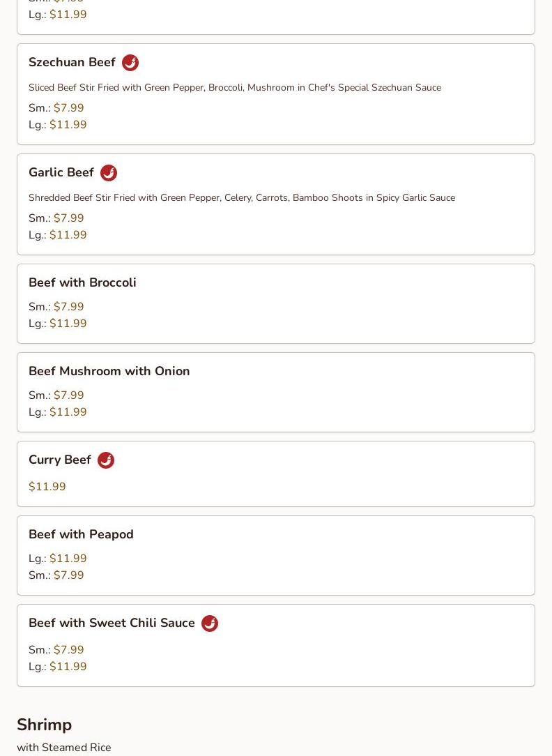Select Sm. $7.99 under Beef with Broccoli
Image resolution: width=552 pixels, height=756 pixels.
[68, 307]
